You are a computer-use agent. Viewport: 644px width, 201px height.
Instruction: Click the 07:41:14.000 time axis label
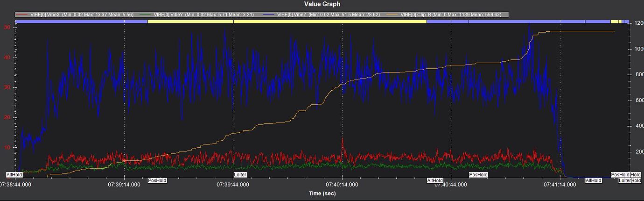[559, 185]
